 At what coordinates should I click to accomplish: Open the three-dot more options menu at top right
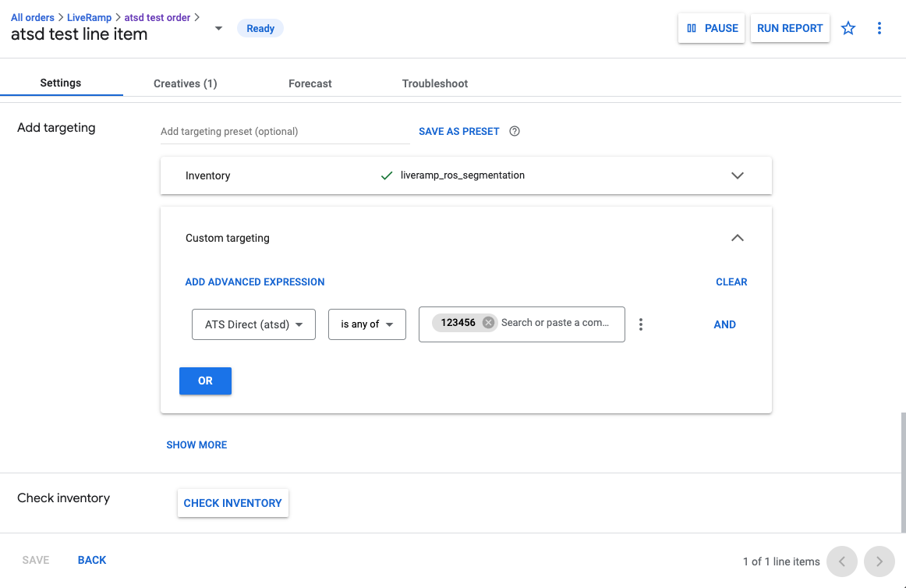point(879,28)
